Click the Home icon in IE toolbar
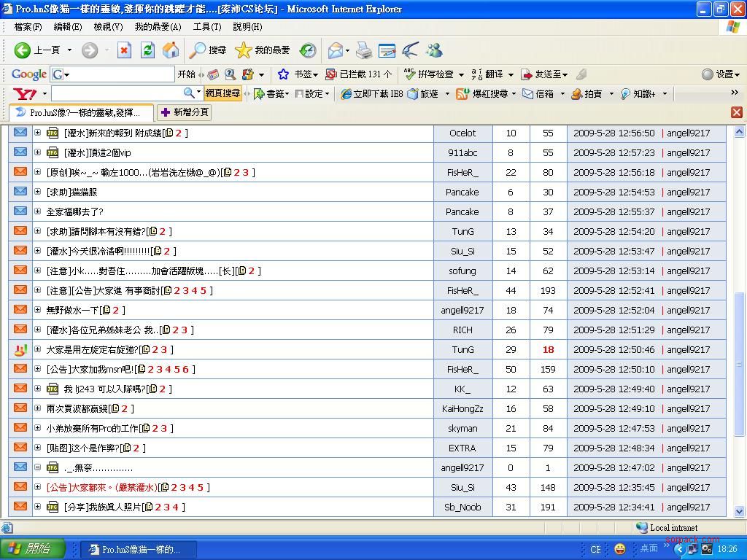The width and height of the screenshot is (747, 560). click(171, 50)
